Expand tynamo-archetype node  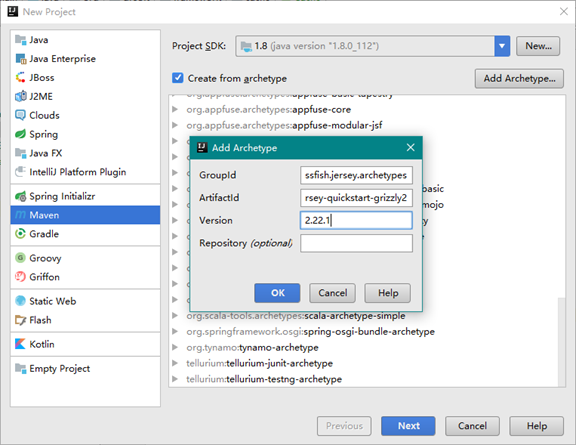pos(175,347)
